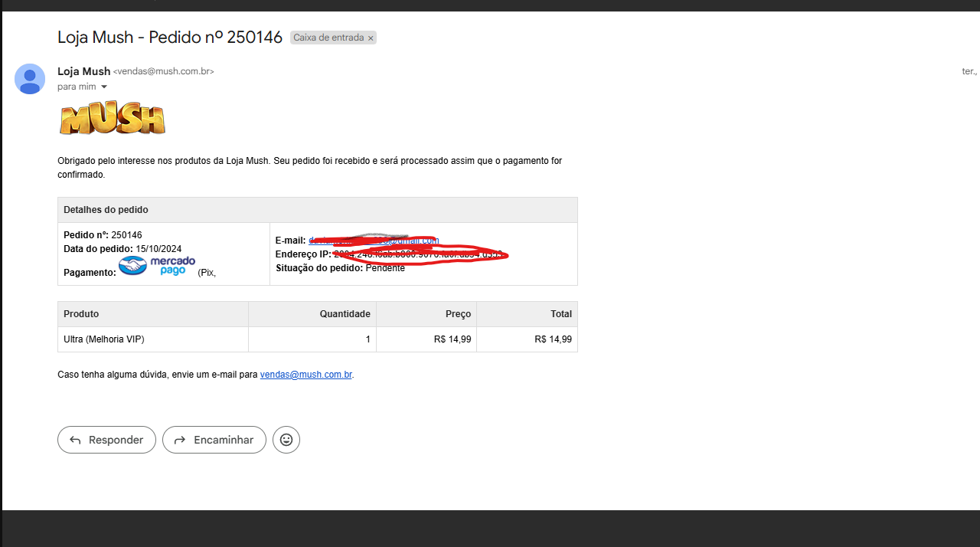Image resolution: width=980 pixels, height=547 pixels.
Task: Select the email subject Loja Mush - Pedido
Action: pyautogui.click(x=170, y=37)
